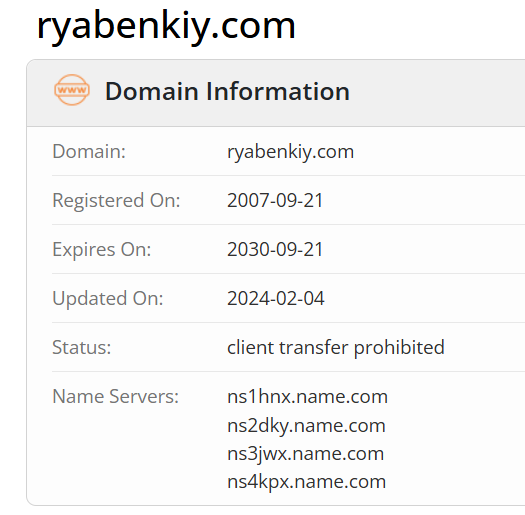This screenshot has height=515, width=525.
Task: Click the Registered On label
Action: [x=116, y=201]
